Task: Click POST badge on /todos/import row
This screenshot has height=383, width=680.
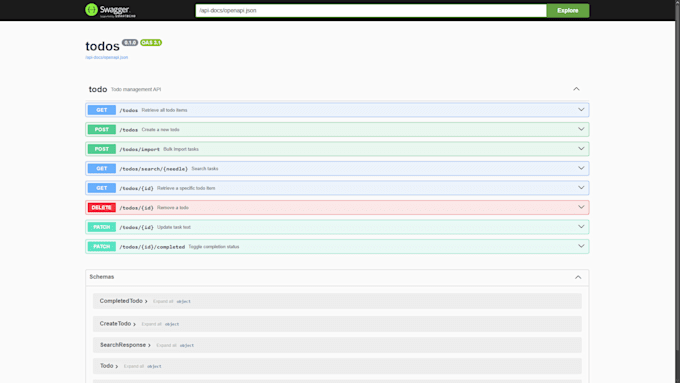Action: (101, 149)
